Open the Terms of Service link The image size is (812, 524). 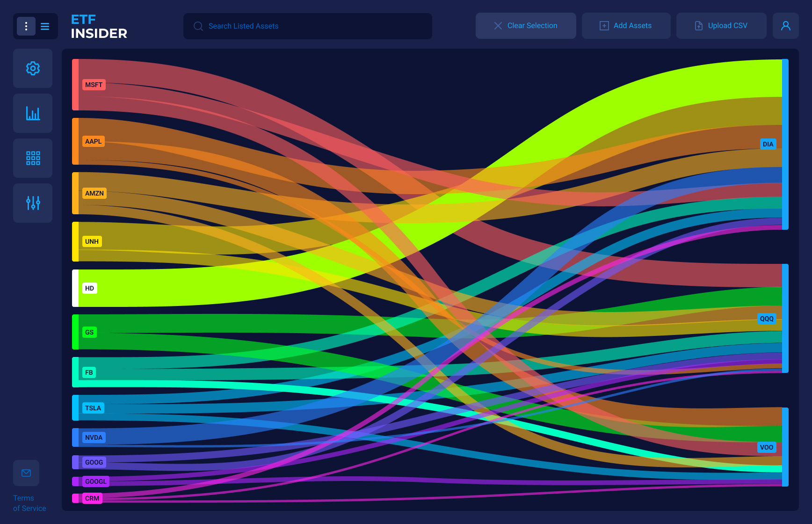pyautogui.click(x=29, y=503)
